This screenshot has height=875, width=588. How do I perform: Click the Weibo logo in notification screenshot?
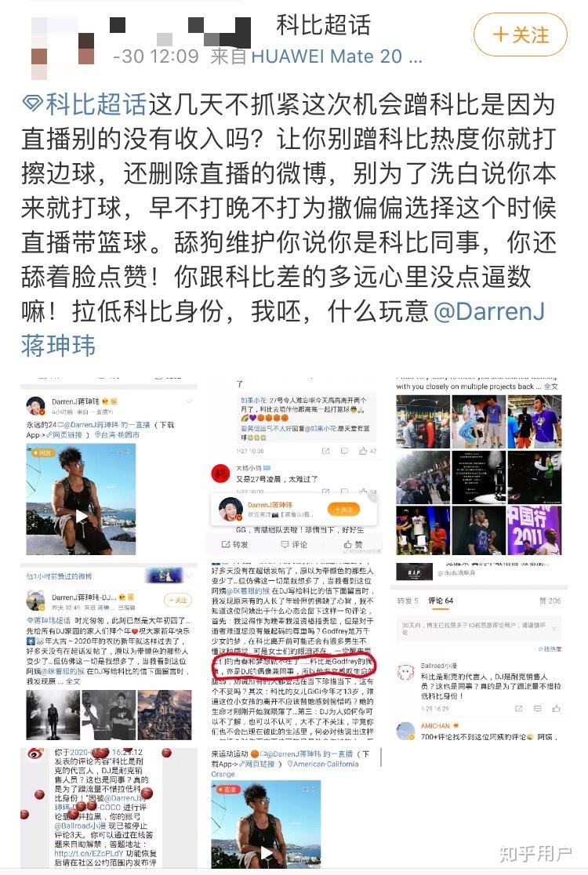[35, 753]
